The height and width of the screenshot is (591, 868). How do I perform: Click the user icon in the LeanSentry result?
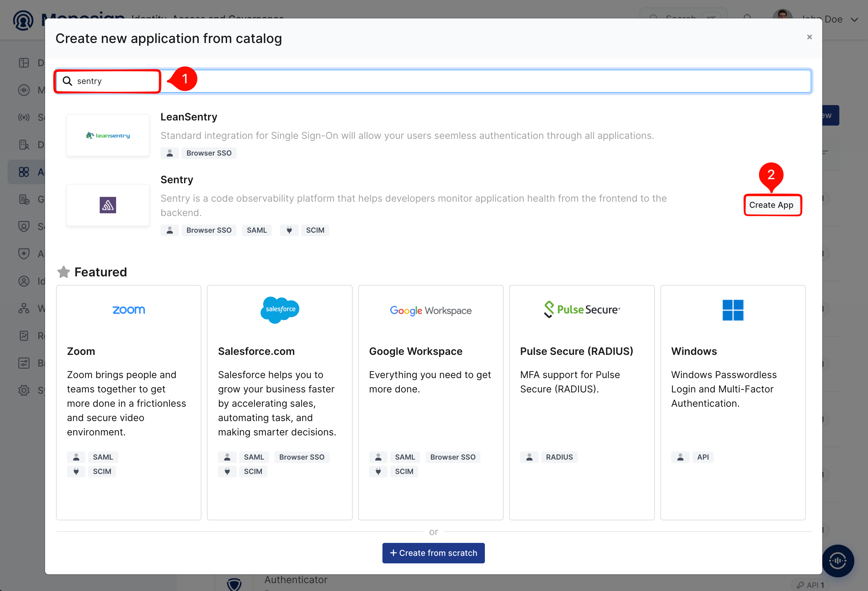coord(170,153)
